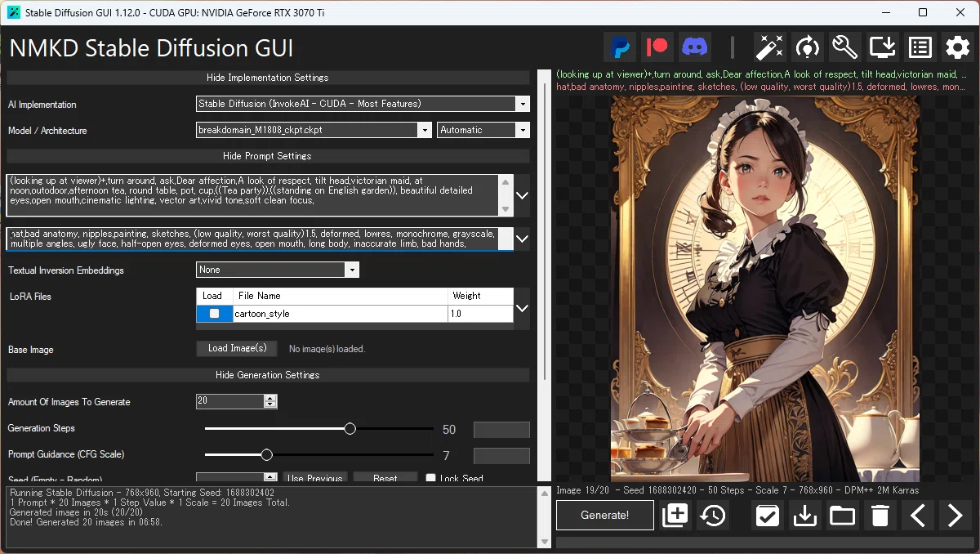This screenshot has width=980, height=554.
Task: Expand the positive prompt box chevron
Action: click(x=523, y=195)
